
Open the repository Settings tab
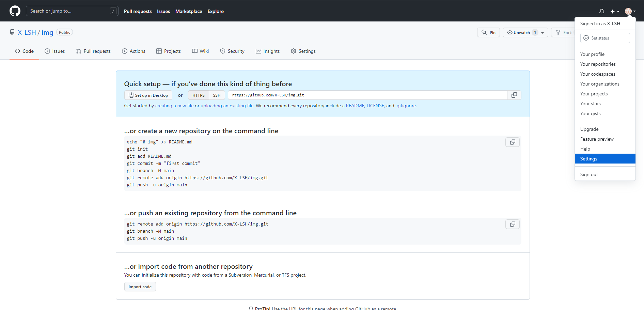[303, 51]
